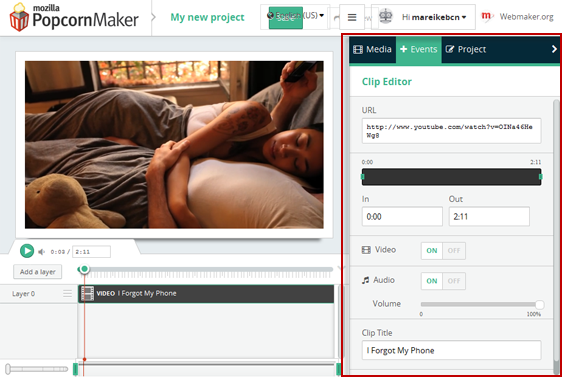Click the film strip icon on the video clip
Viewport: 562px width, 377px height.
87,294
